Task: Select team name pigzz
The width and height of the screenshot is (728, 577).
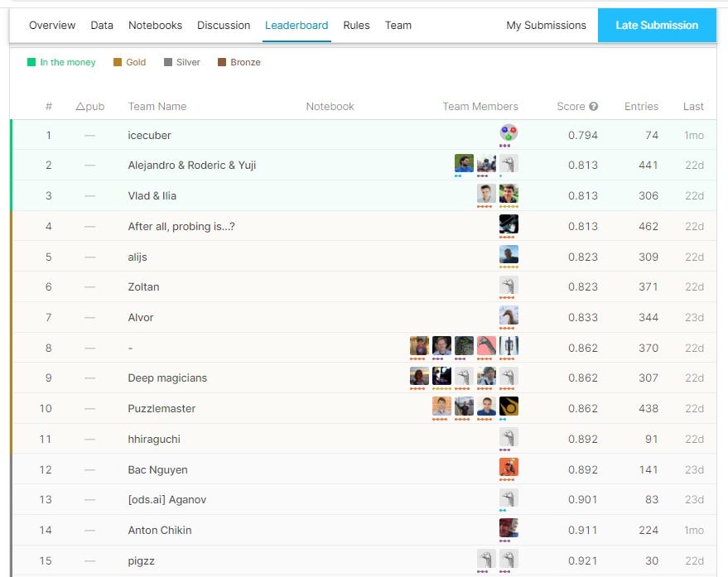Action: point(141,560)
